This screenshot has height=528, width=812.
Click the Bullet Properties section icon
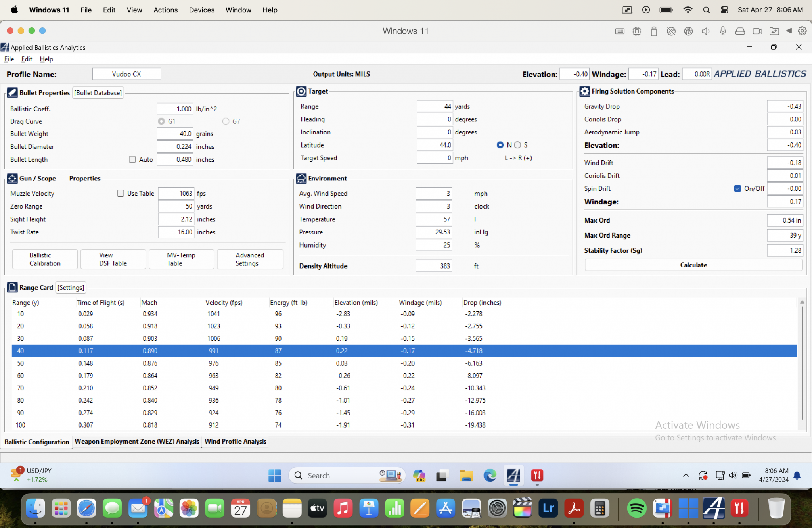[x=12, y=93]
